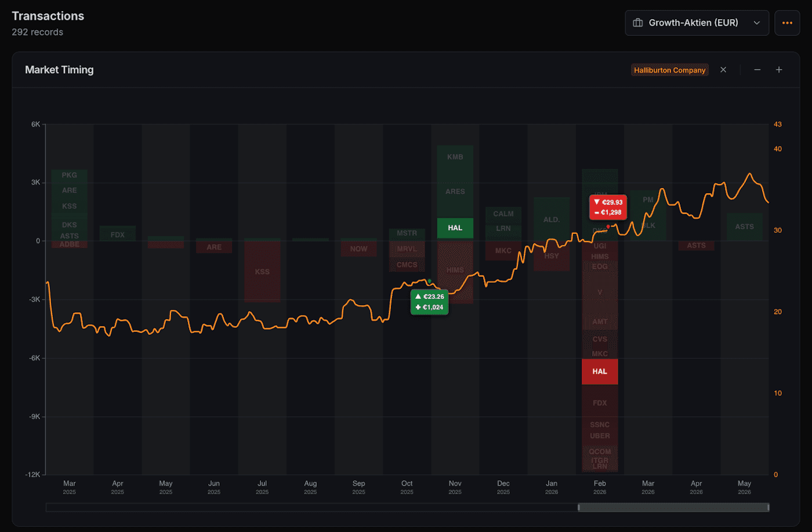Click the Market Timing panel title

(x=59, y=70)
